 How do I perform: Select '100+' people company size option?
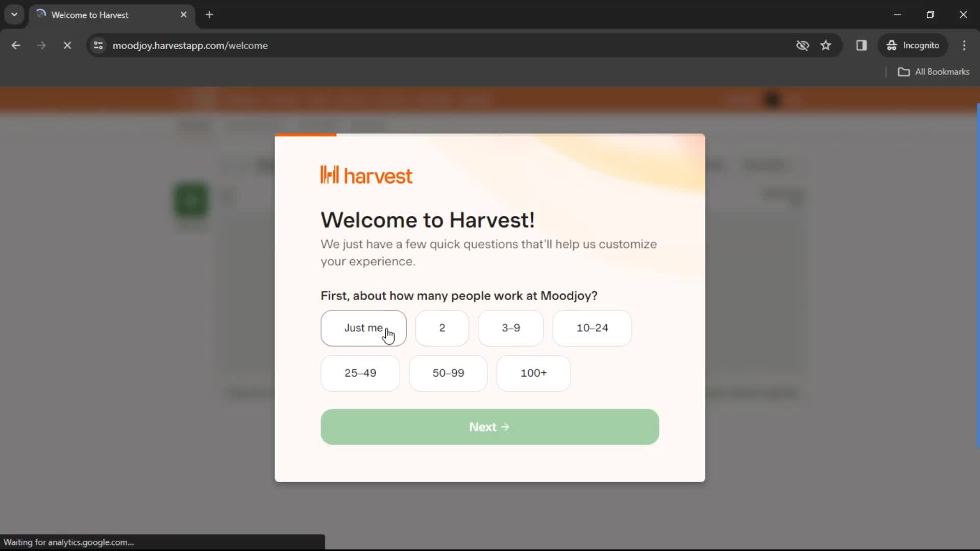coord(534,373)
